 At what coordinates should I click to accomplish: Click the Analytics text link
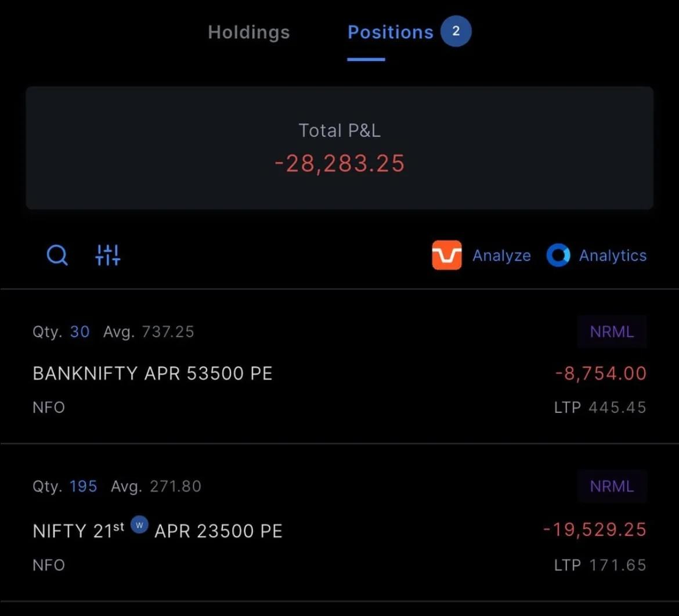click(613, 255)
